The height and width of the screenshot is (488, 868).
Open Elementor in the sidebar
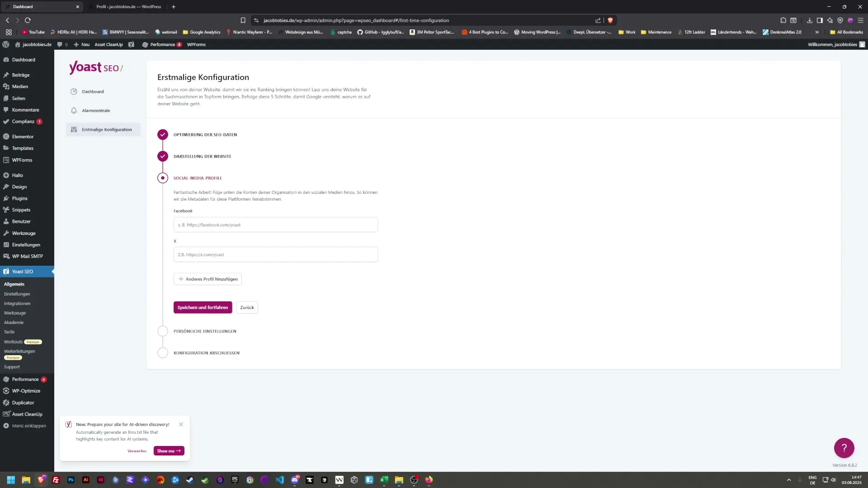coord(23,136)
